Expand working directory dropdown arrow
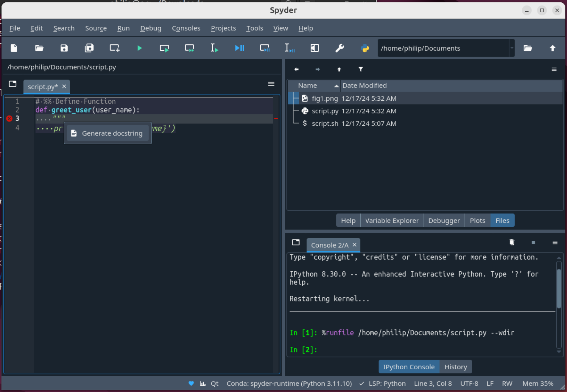This screenshot has width=567, height=392. [512, 48]
